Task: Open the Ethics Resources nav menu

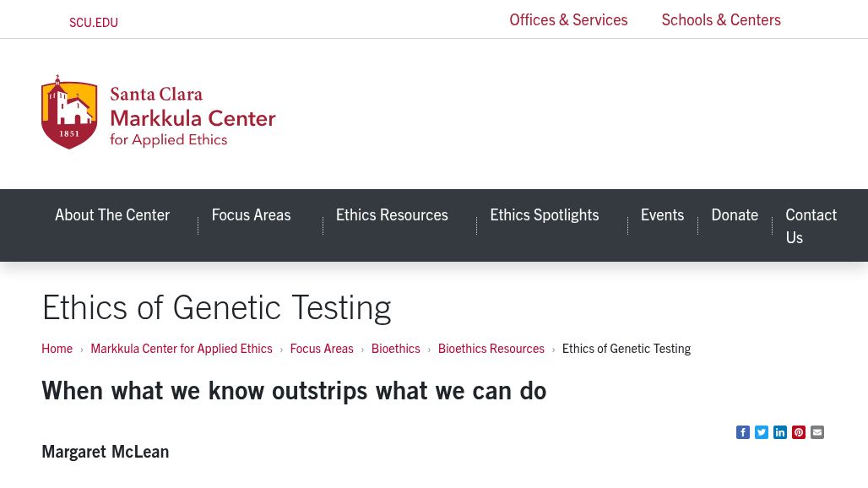Action: [392, 214]
